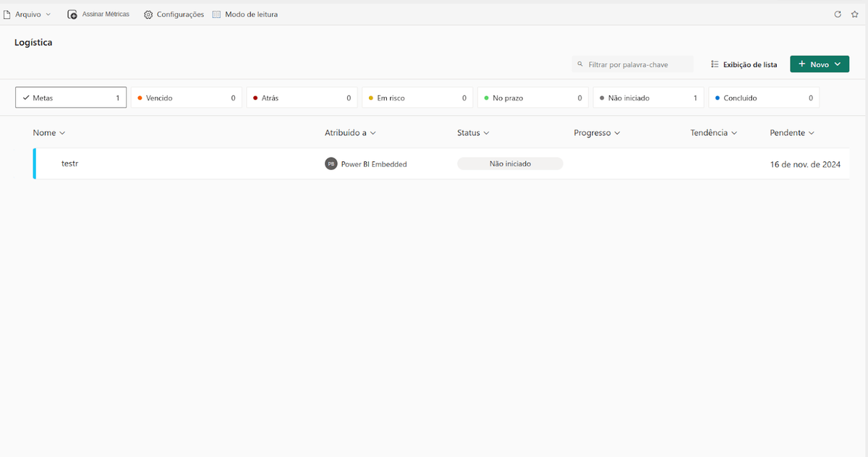Click the Não iniciado status pill
This screenshot has width=868, height=457.
click(x=510, y=164)
